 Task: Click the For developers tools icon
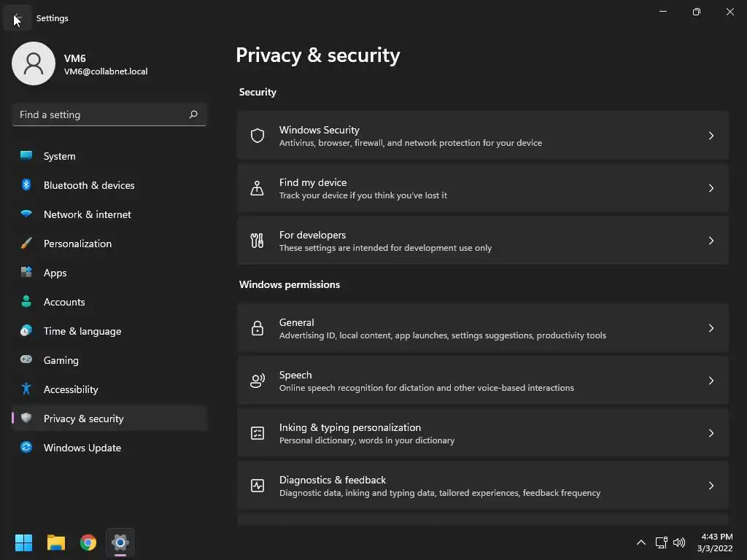pos(258,241)
